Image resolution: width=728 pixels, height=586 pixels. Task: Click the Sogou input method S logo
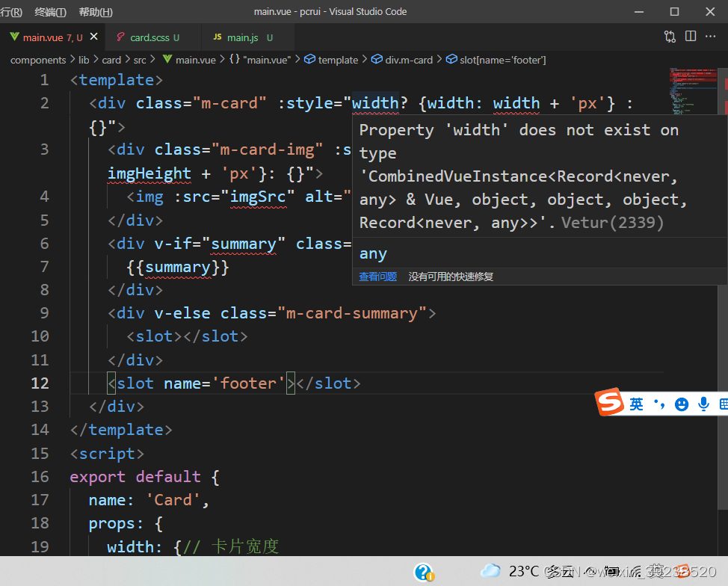point(610,401)
